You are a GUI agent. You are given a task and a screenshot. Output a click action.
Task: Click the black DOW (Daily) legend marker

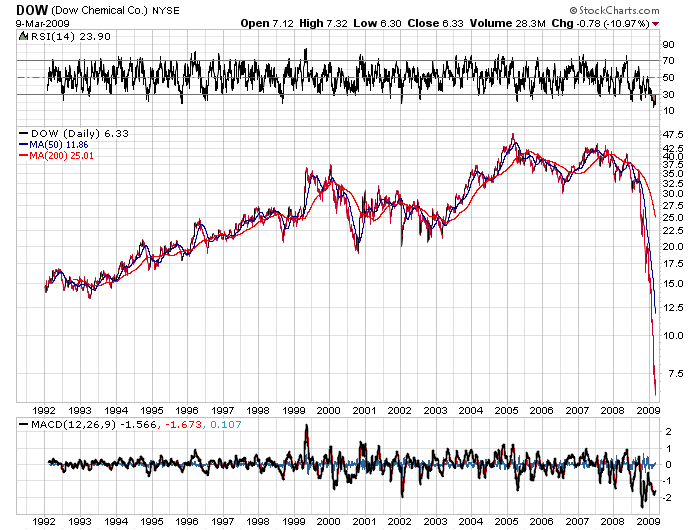(24, 134)
